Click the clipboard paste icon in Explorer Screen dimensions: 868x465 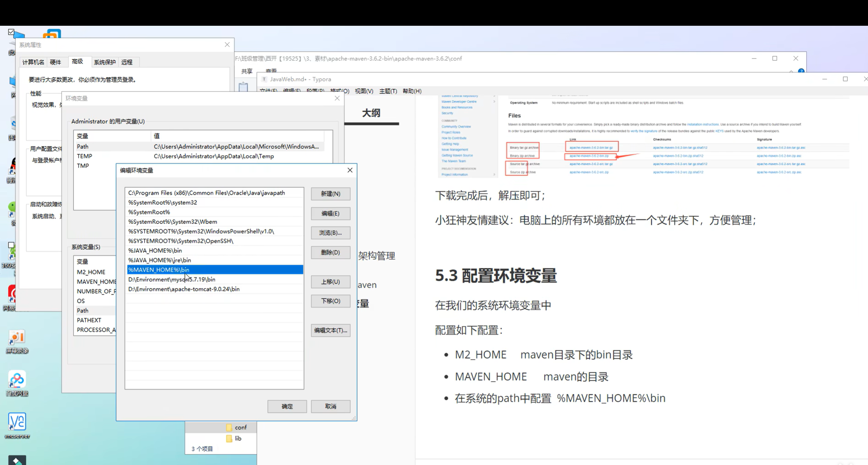coord(243,87)
